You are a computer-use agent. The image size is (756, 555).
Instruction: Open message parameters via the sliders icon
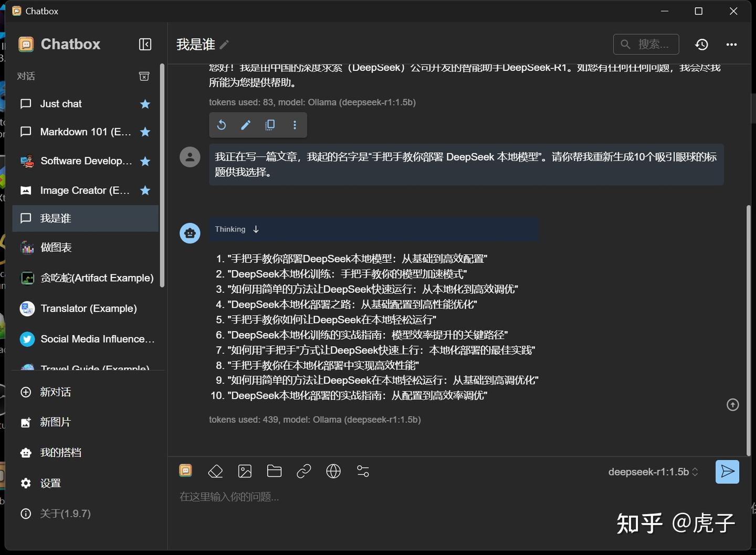363,471
